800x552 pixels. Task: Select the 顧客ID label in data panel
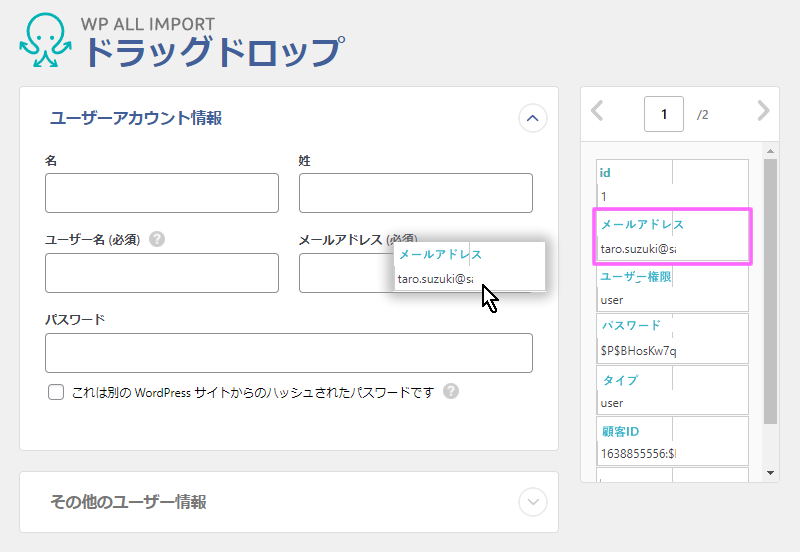[x=620, y=432]
